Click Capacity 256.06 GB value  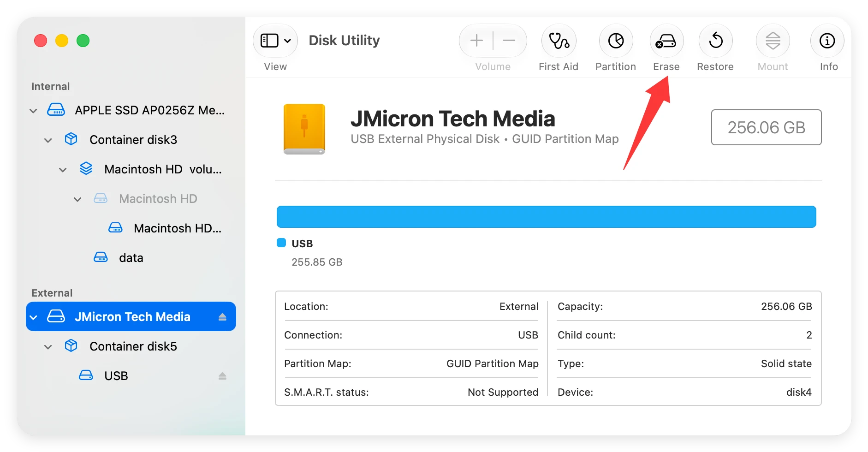point(786,306)
